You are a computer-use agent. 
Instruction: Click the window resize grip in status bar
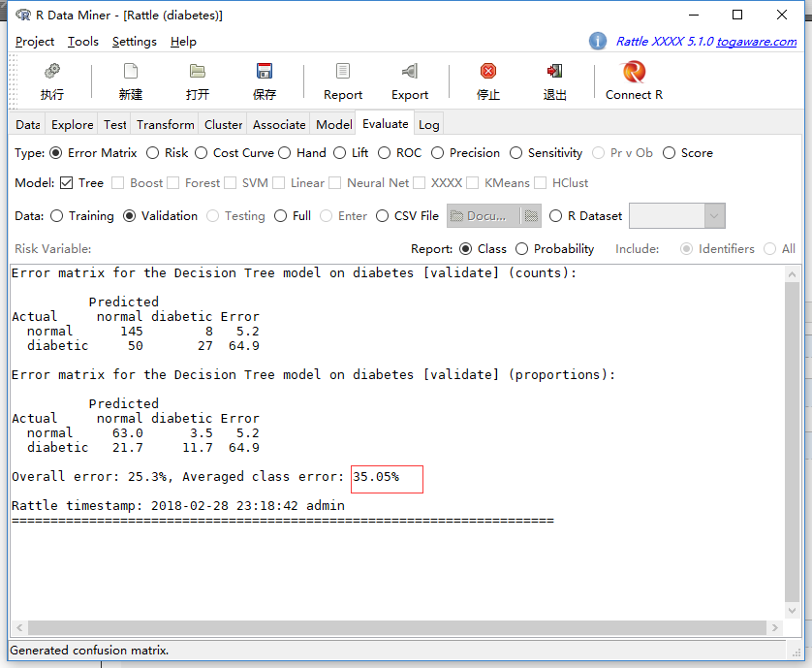[x=796, y=652]
